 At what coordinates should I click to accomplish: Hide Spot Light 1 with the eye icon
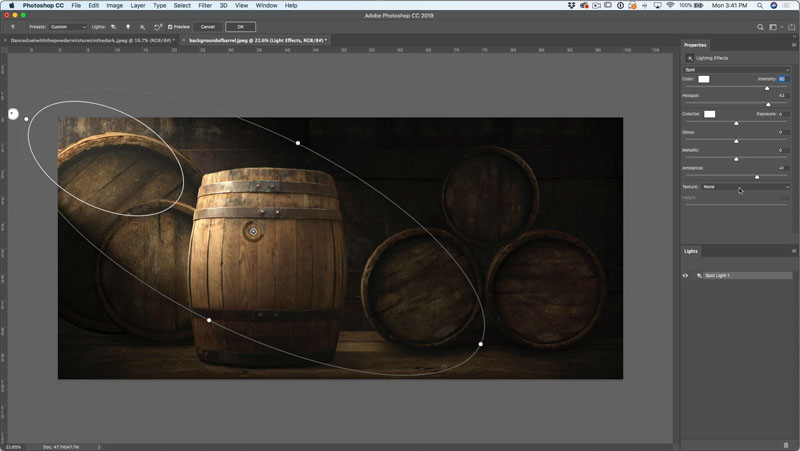(685, 275)
